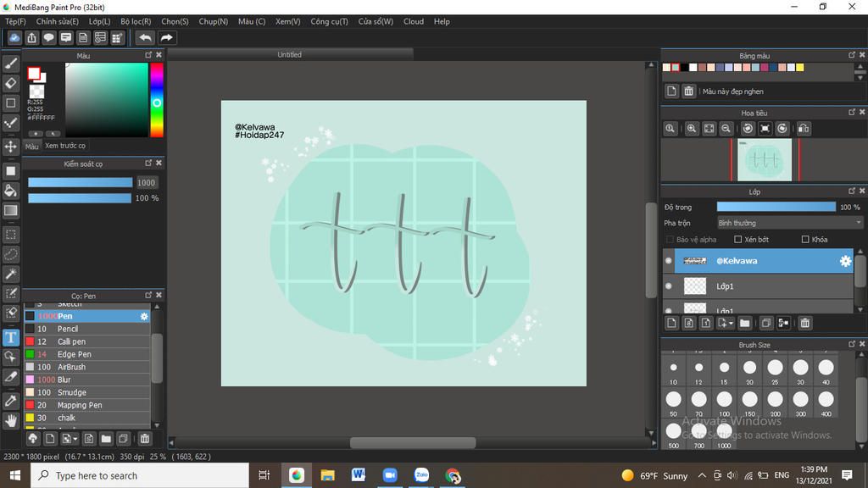Rotate navigator view right
Image resolution: width=868 pixels, height=488 pixels.
pyautogui.click(x=782, y=129)
